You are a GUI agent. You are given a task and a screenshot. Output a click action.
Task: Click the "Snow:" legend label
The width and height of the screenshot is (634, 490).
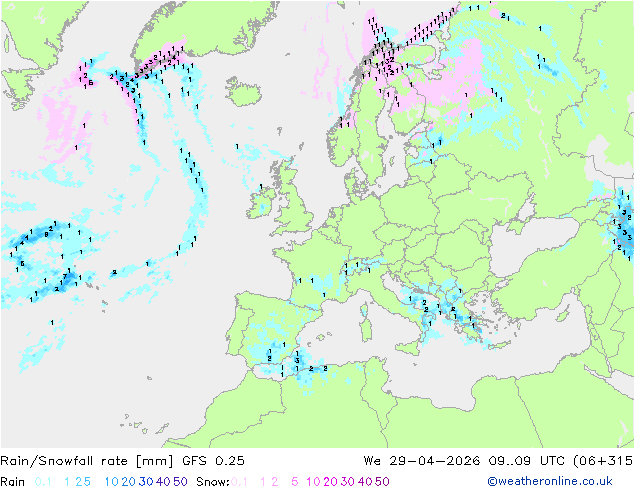click(213, 482)
